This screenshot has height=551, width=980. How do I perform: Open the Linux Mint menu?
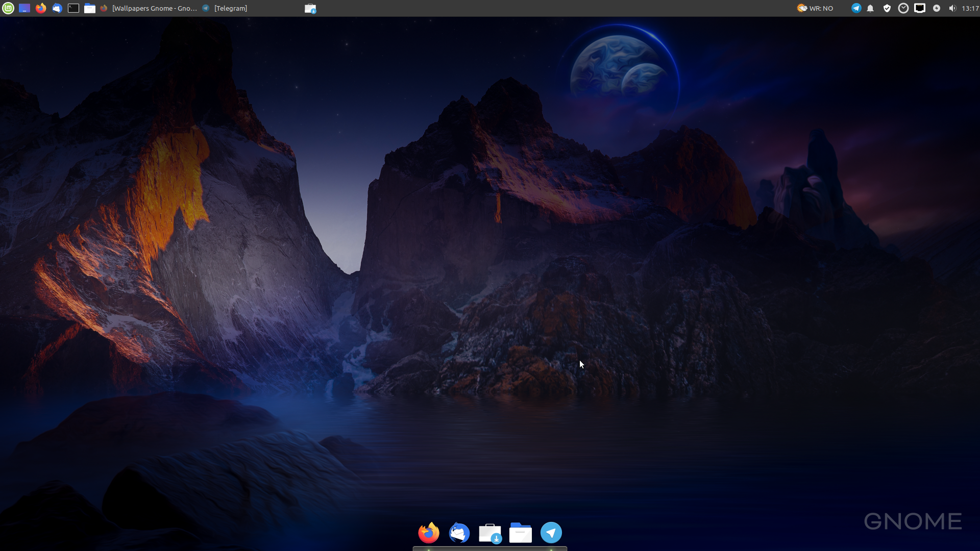point(8,8)
